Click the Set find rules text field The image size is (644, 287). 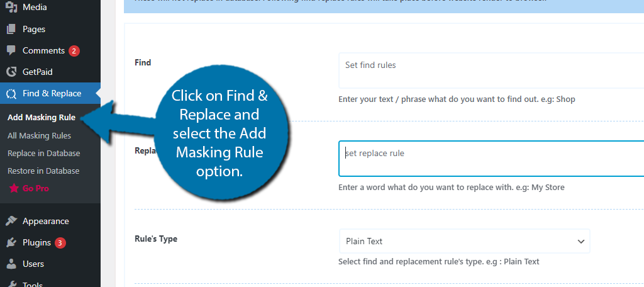pos(491,70)
